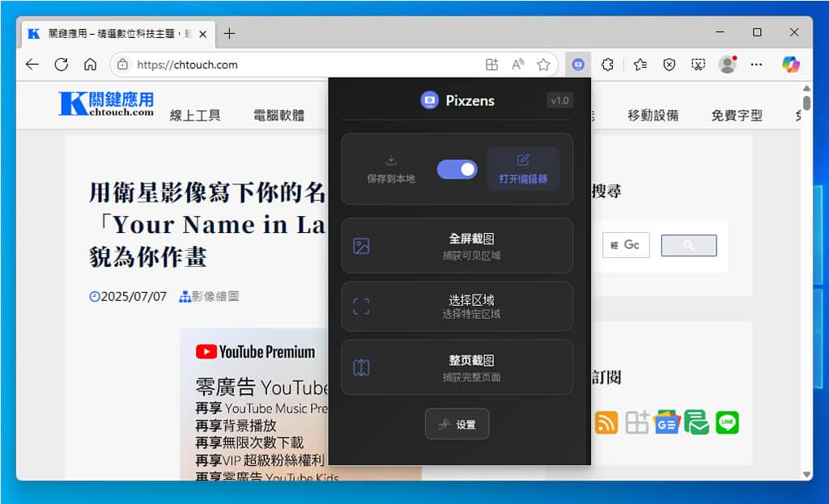The image size is (829, 504).
Task: Click the screenshot tool icon in toolbar
Action: pos(699,65)
